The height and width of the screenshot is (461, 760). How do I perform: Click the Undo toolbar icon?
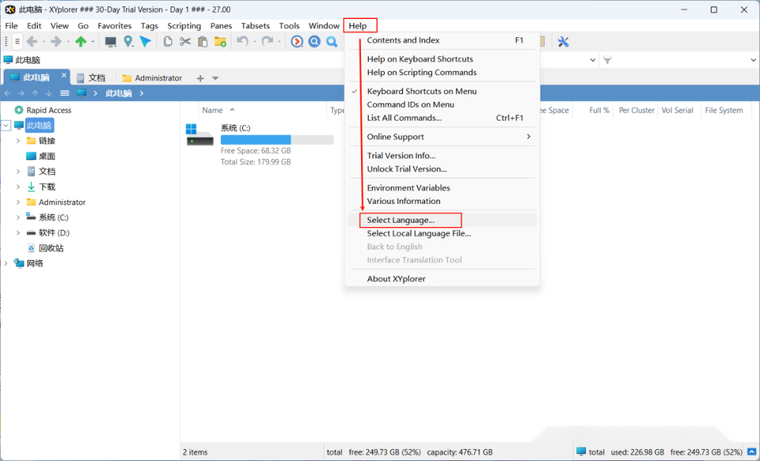[242, 42]
